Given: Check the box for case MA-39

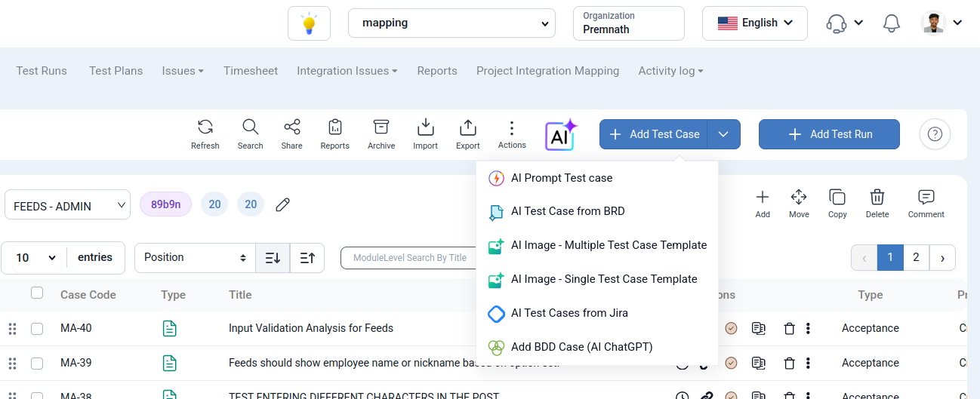Looking at the screenshot, I should pyautogui.click(x=37, y=364).
